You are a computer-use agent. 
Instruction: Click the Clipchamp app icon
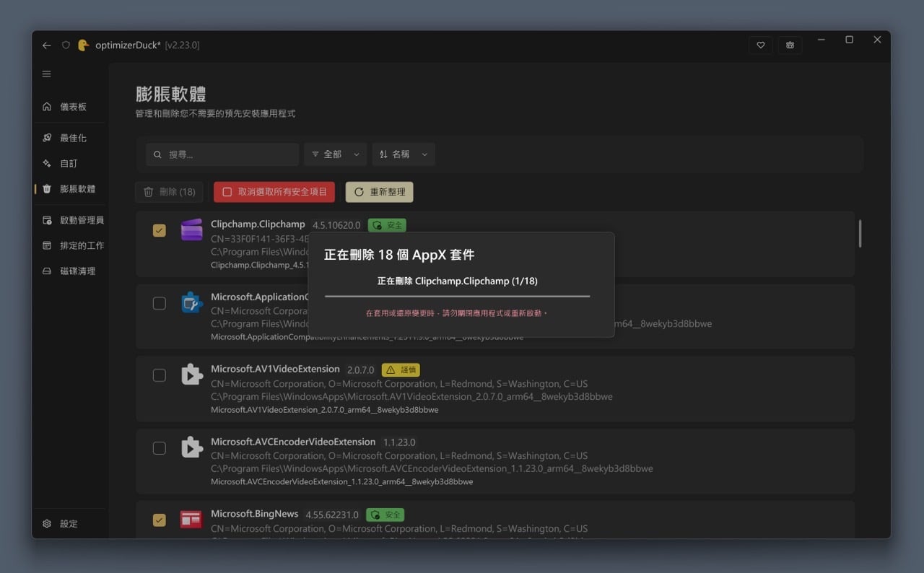tap(191, 229)
